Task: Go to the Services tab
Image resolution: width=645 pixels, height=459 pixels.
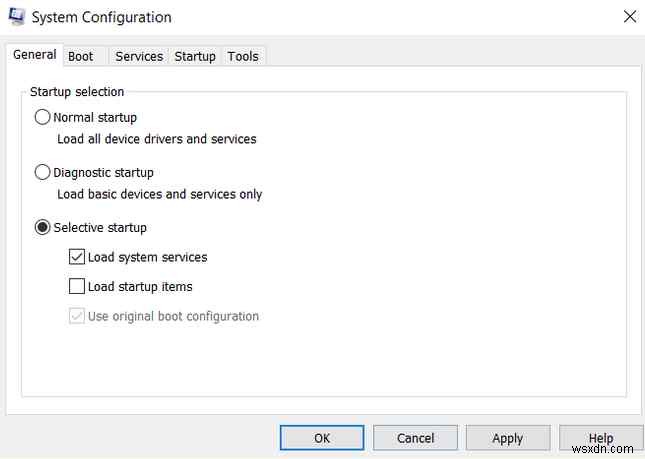Action: click(x=139, y=56)
